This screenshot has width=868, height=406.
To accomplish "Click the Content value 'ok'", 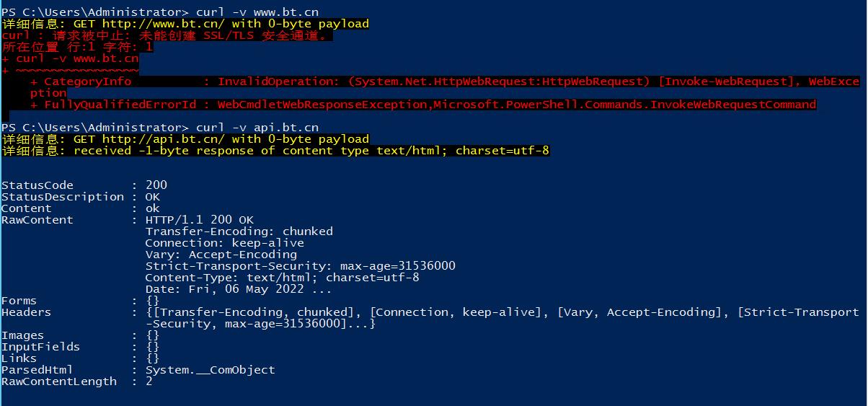I will [153, 208].
